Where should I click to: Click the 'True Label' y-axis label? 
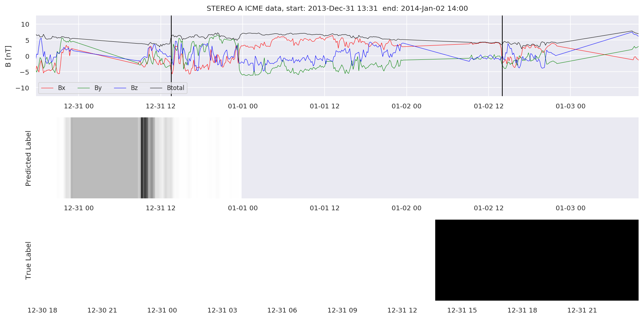pos(28,261)
